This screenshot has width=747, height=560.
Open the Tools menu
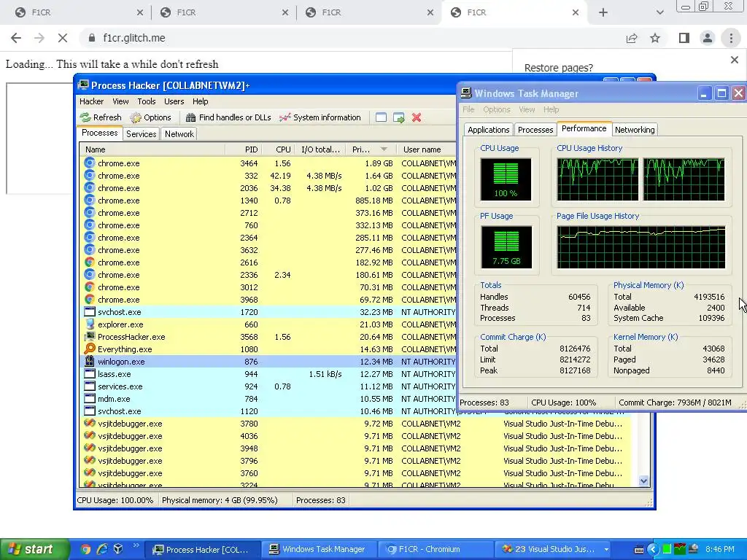coord(146,101)
